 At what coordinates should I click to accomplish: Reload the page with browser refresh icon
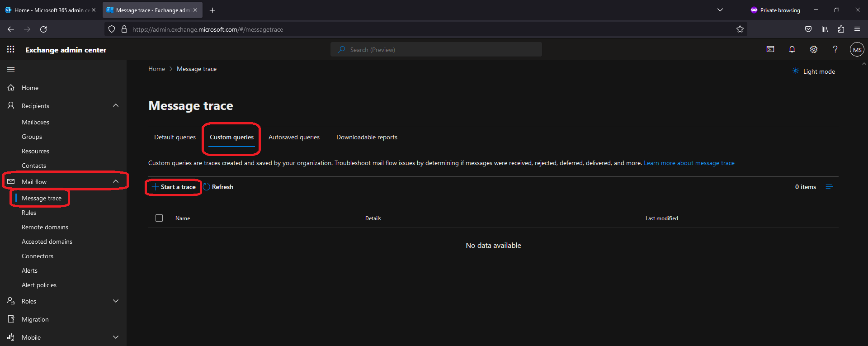tap(43, 29)
